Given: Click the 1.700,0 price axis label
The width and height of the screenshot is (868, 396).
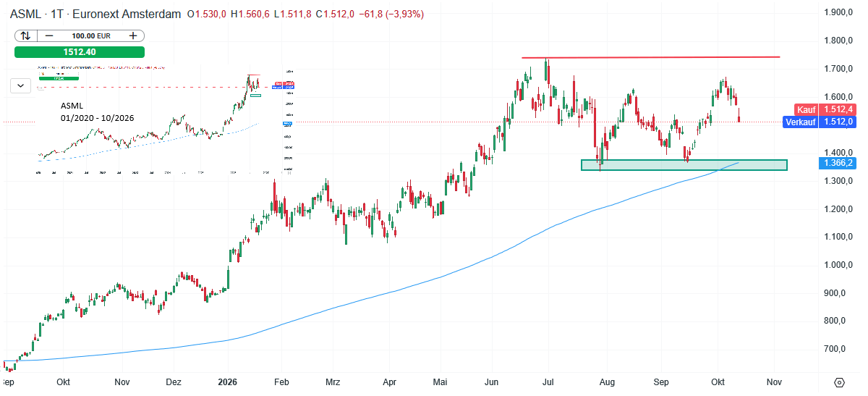Looking at the screenshot, I should (x=839, y=69).
